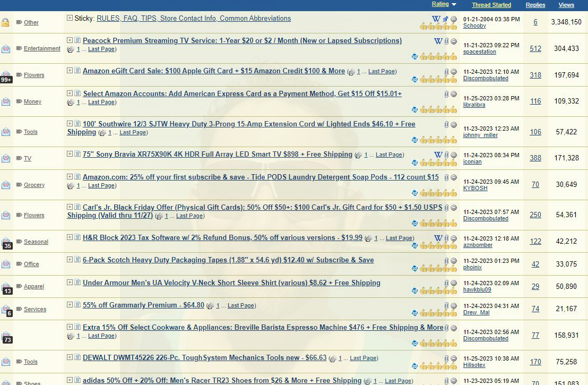Sort by Replies column header
The image size is (588, 385).
pyautogui.click(x=535, y=5)
